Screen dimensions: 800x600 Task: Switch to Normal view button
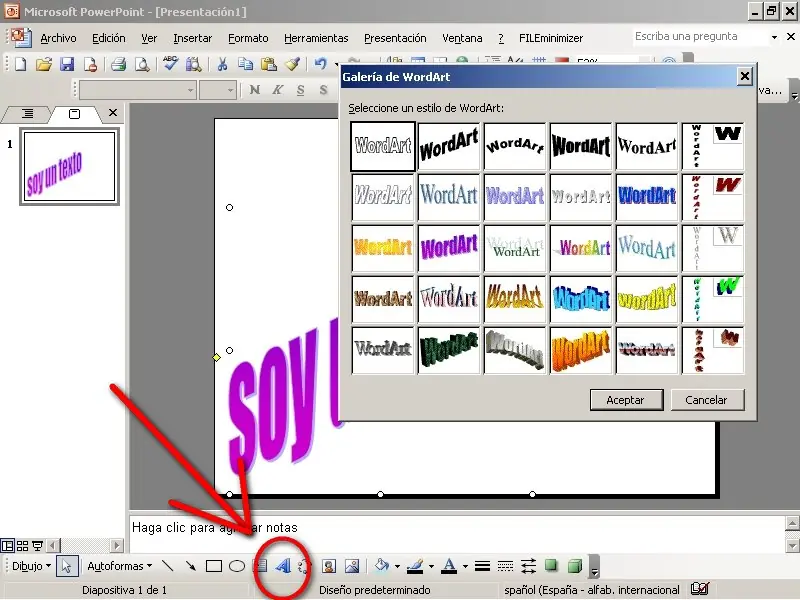tap(8, 546)
